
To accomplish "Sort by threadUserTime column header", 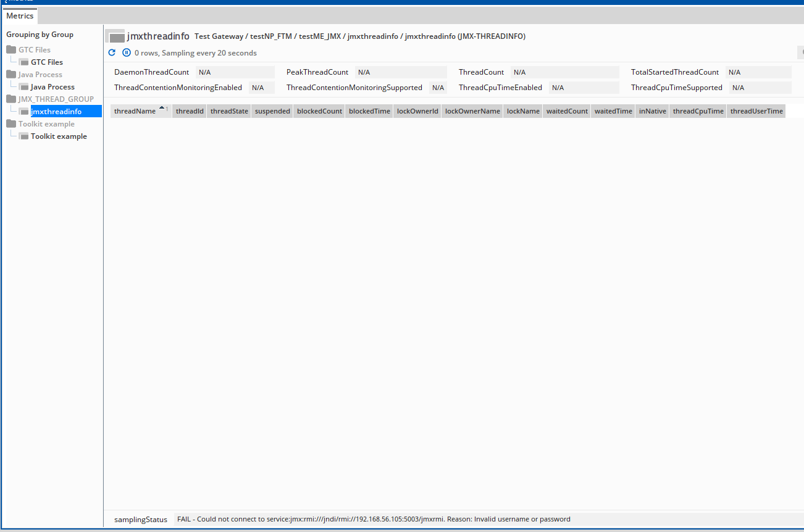I will (x=756, y=111).
